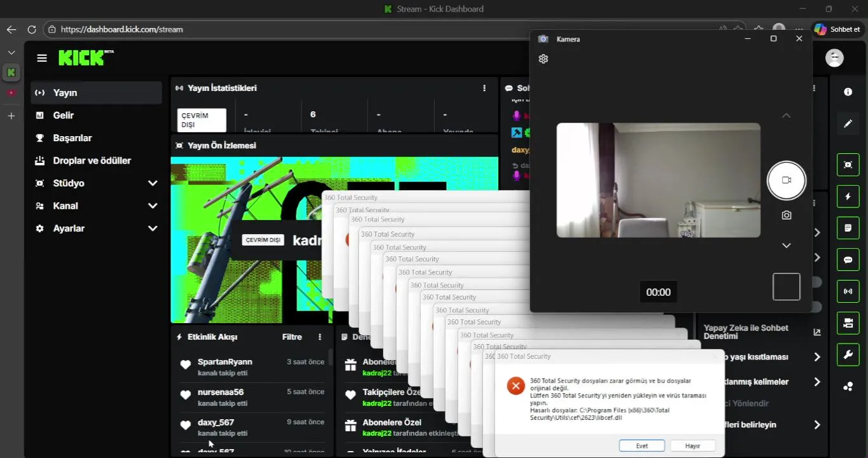Screen dimensions: 868x458
Task: Click the three-dots cluster icon below wrench
Action: [848, 386]
